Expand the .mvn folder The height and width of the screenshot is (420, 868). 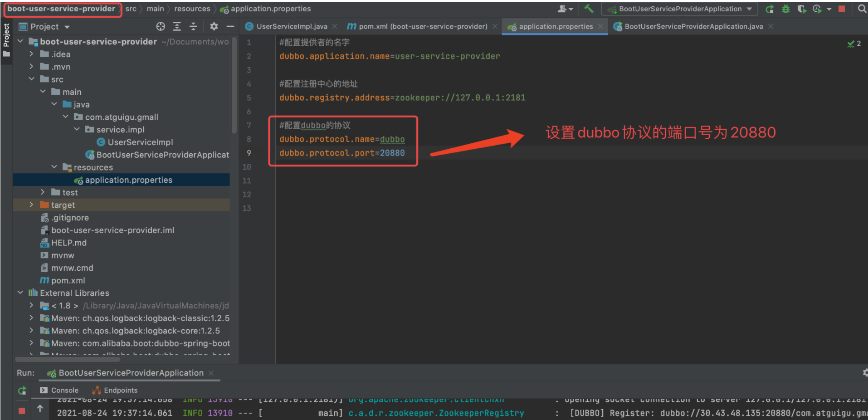point(31,67)
